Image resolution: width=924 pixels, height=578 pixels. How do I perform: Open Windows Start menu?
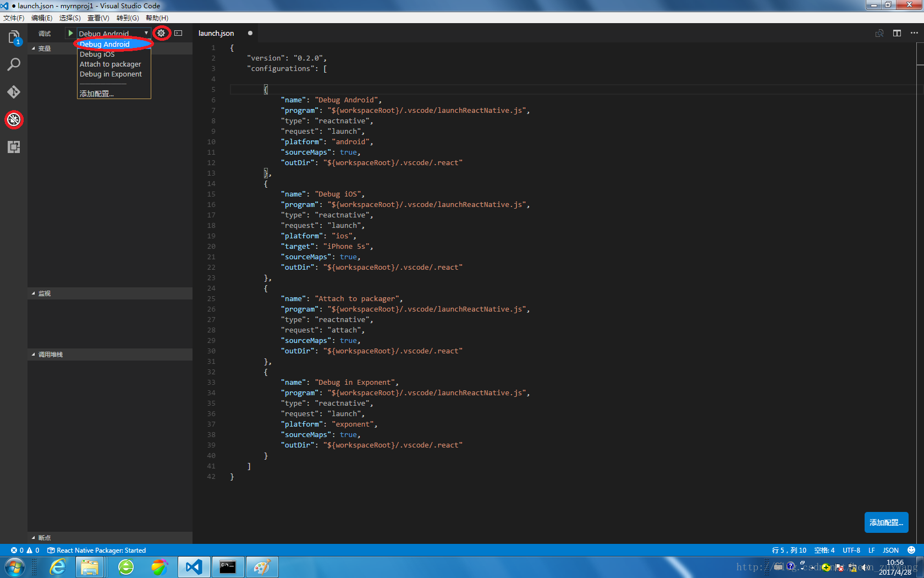pyautogui.click(x=14, y=566)
